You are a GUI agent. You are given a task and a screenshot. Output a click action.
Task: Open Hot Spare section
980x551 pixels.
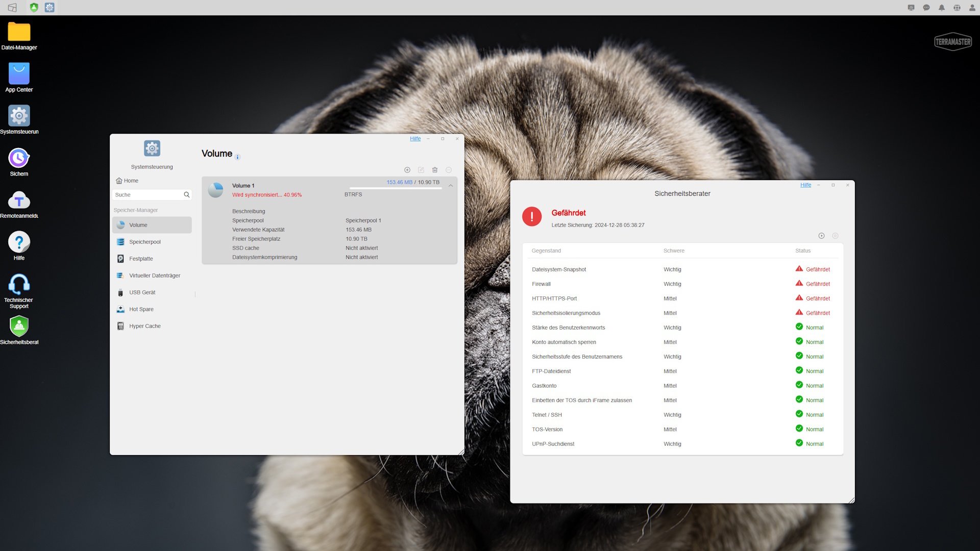pos(141,309)
